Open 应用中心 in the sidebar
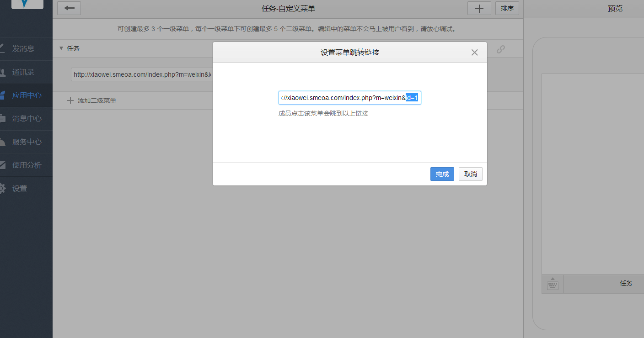The image size is (644, 338). (x=26, y=95)
